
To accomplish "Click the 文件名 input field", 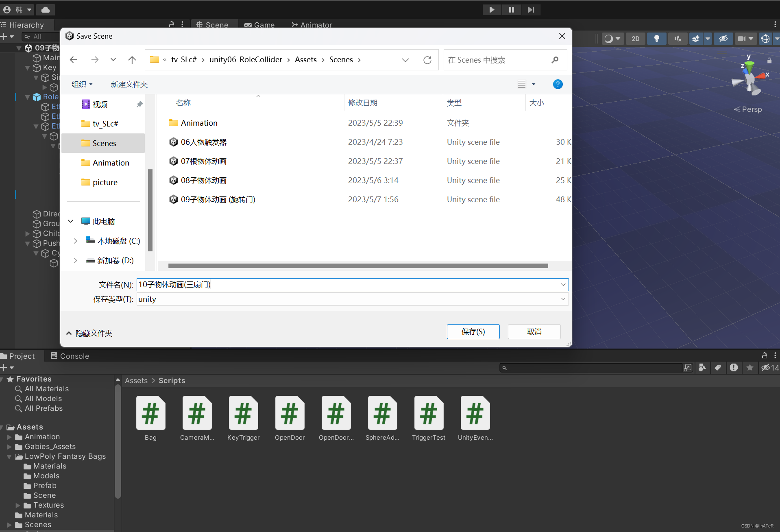I will click(325, 284).
